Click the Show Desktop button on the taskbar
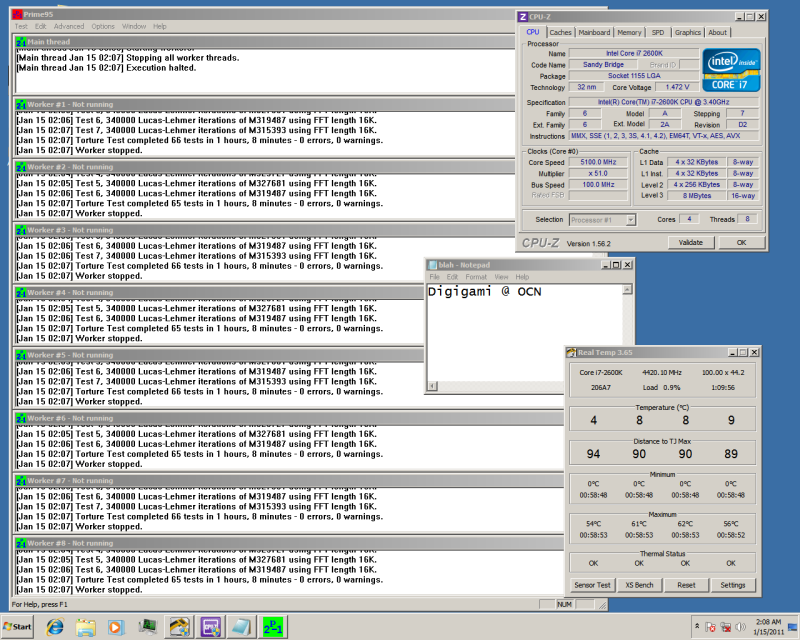 click(793, 627)
